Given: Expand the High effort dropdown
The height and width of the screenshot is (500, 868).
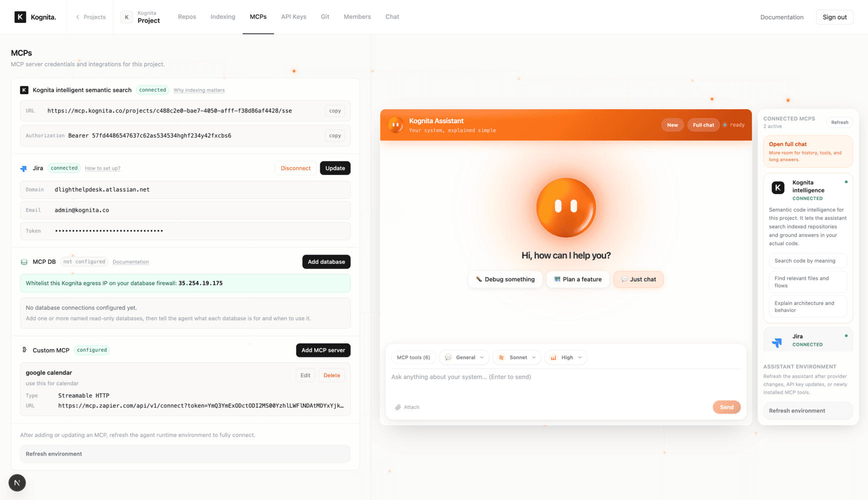Looking at the screenshot, I should point(566,357).
